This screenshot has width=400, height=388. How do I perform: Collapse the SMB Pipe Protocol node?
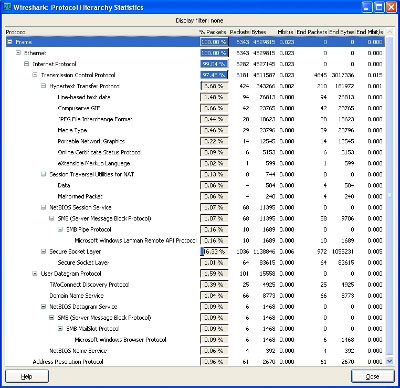click(x=60, y=229)
